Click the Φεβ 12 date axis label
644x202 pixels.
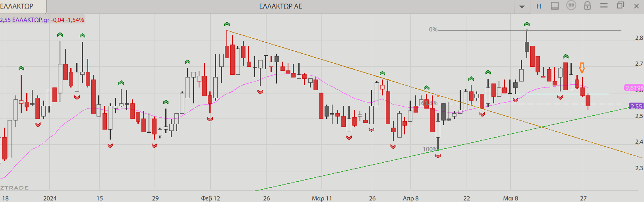[211, 198]
